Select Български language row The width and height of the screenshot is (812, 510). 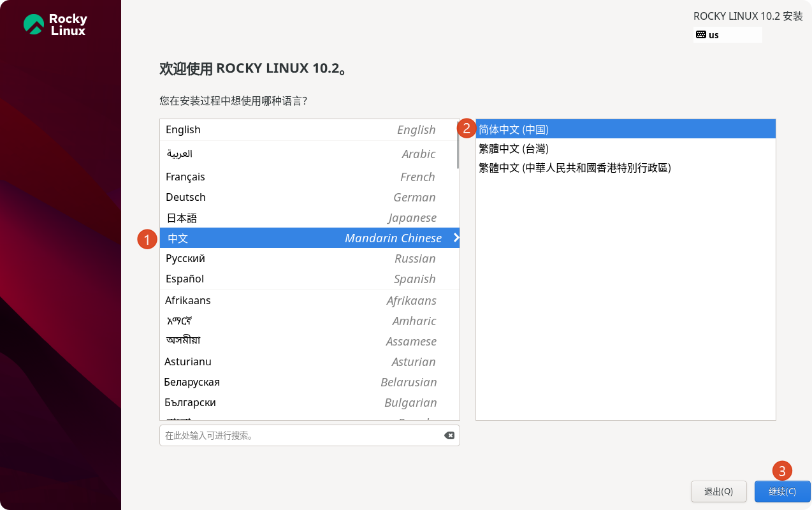coord(309,402)
